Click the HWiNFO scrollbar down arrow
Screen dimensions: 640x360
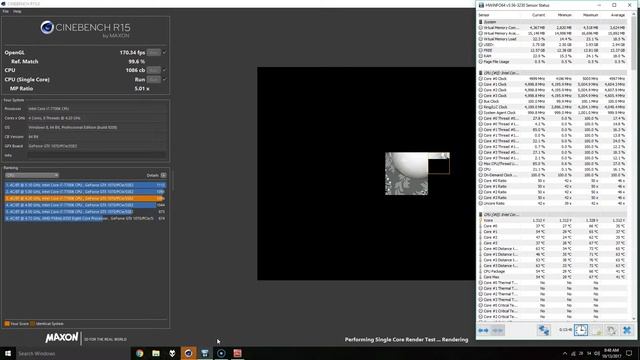(634, 318)
